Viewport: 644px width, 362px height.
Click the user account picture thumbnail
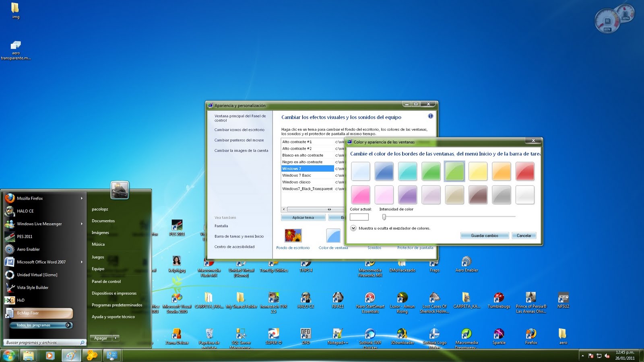(x=120, y=190)
